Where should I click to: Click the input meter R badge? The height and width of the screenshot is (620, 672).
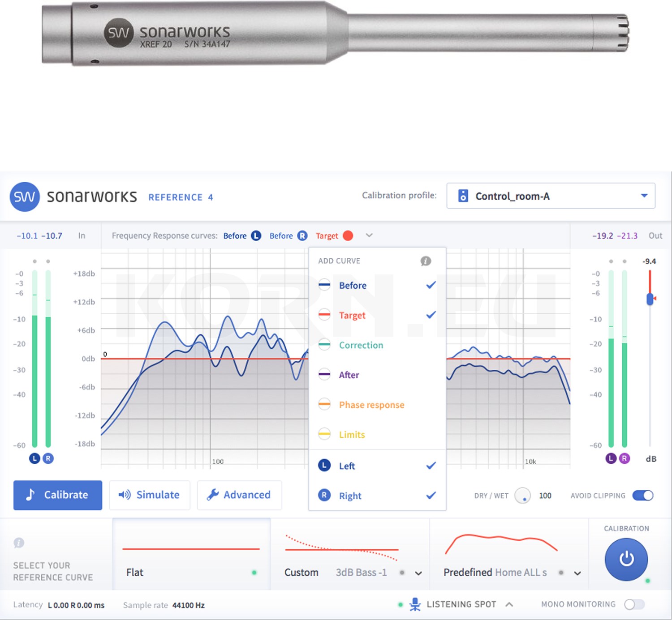tap(48, 458)
